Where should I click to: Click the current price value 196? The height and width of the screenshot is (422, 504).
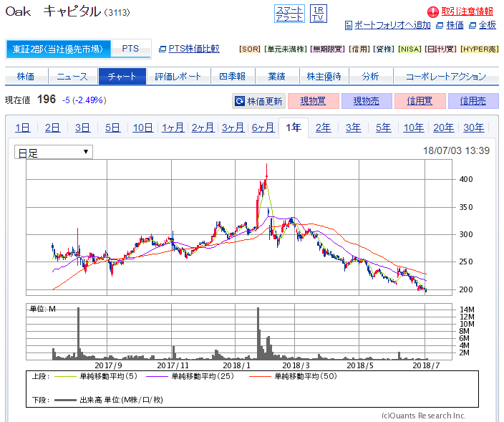tap(47, 100)
